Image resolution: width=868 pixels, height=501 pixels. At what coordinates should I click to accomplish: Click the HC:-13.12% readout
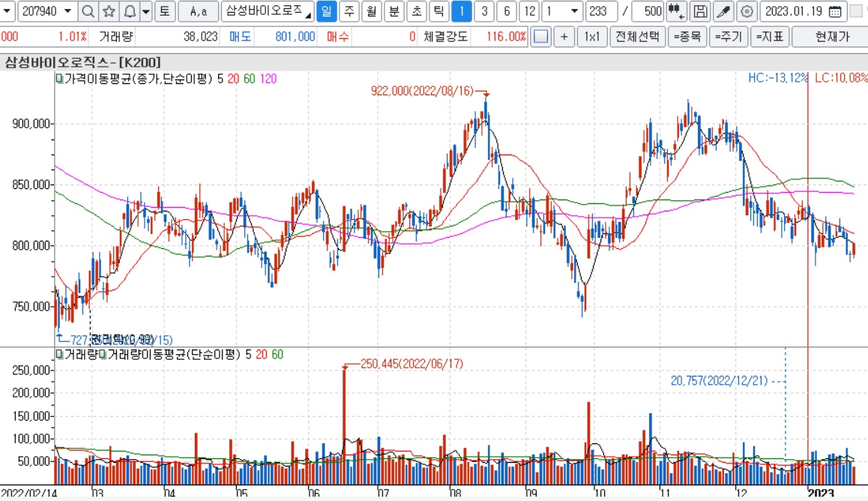(x=778, y=78)
